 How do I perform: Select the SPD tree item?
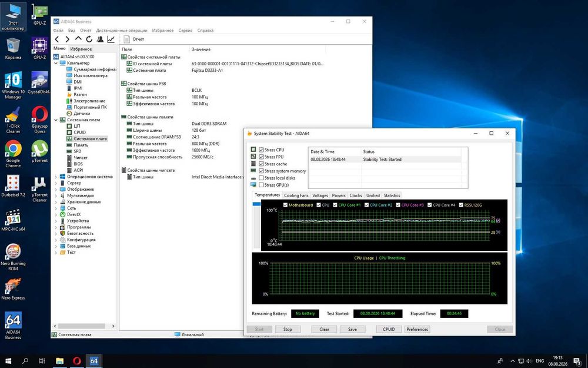(78, 151)
